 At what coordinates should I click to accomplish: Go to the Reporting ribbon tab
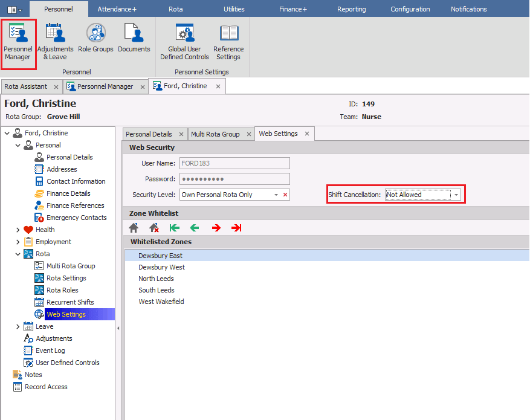(352, 9)
